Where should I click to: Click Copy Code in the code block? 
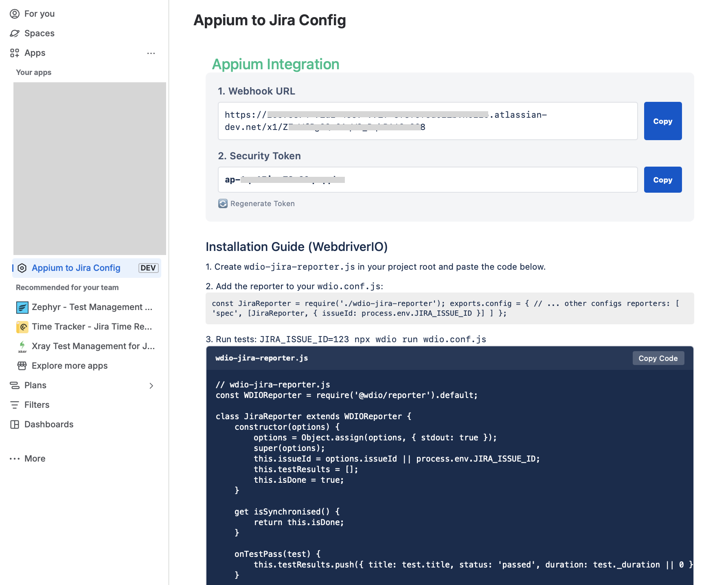658,358
